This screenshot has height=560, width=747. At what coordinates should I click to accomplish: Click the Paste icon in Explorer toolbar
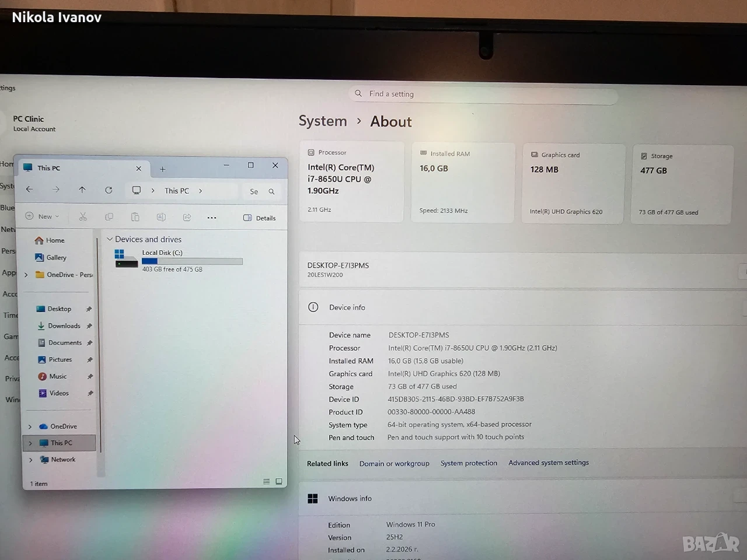point(135,217)
